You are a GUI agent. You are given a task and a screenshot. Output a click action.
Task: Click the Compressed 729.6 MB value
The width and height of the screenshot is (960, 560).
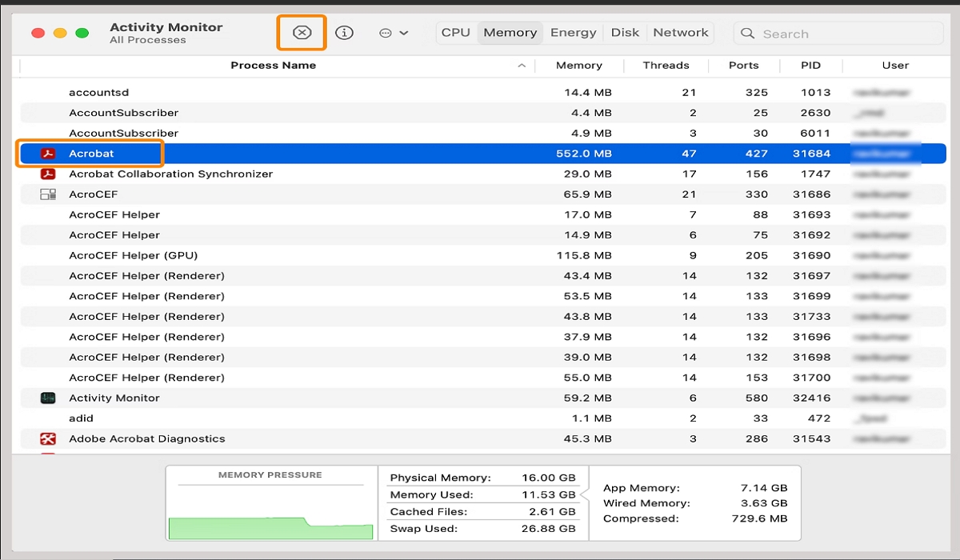(759, 518)
